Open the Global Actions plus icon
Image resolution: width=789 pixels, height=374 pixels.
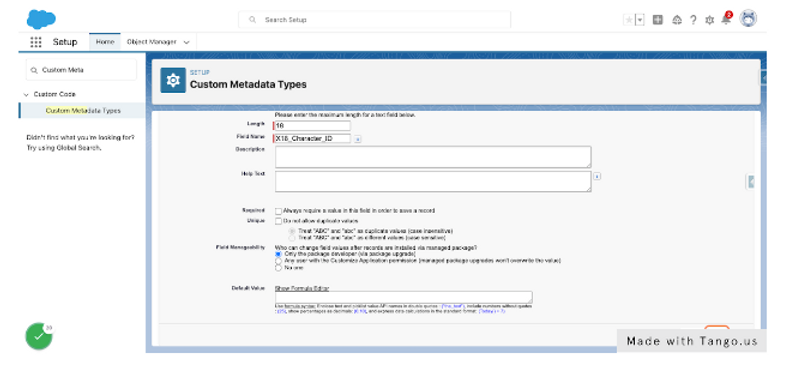658,20
